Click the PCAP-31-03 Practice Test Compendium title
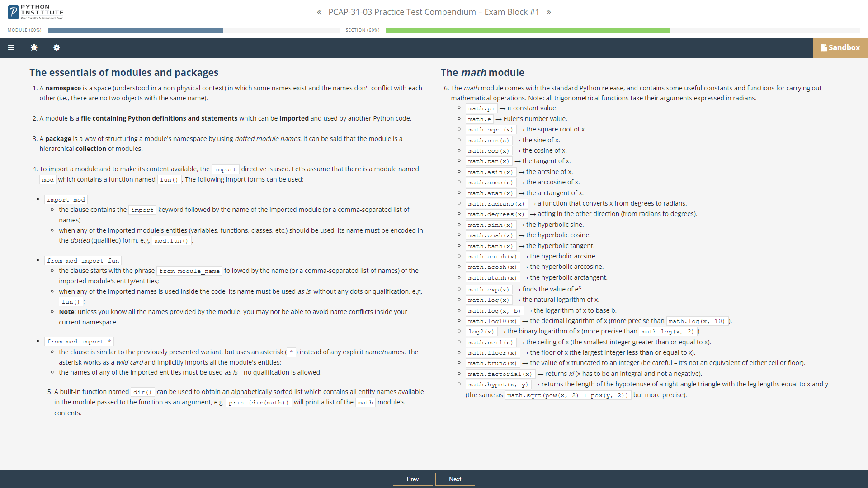The image size is (868, 488). (434, 12)
